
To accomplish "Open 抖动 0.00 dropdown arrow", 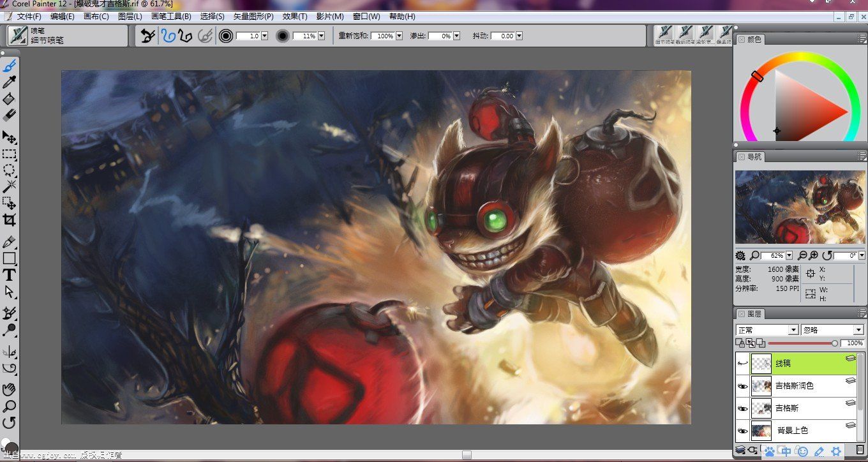I will click(519, 36).
